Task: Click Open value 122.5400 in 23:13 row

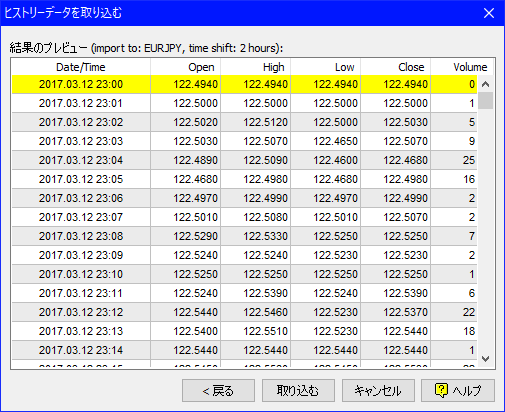Action: [195, 331]
